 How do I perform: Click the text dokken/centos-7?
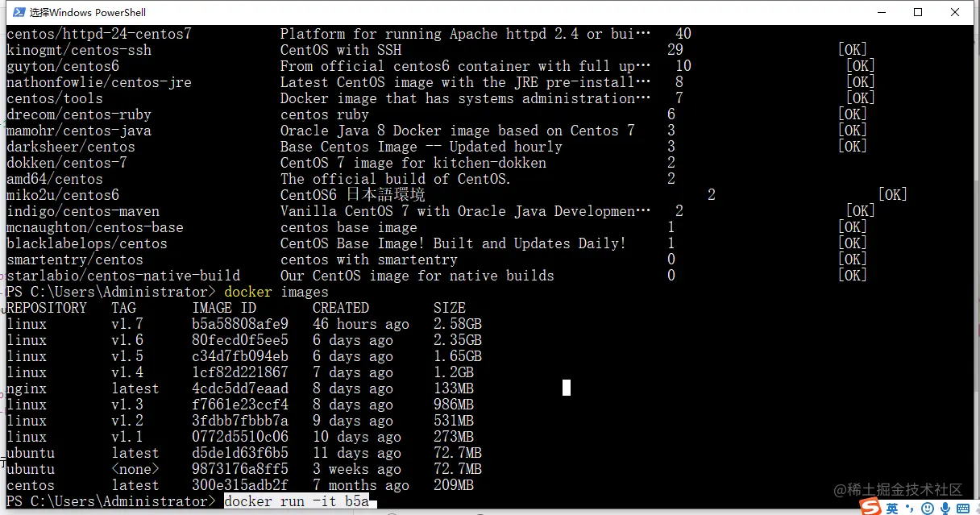point(67,163)
